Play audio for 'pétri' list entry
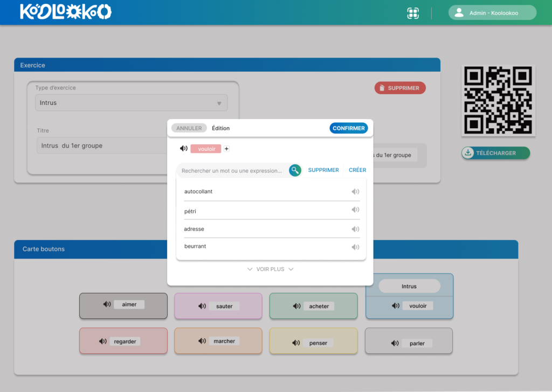552x392 pixels. pos(355,210)
